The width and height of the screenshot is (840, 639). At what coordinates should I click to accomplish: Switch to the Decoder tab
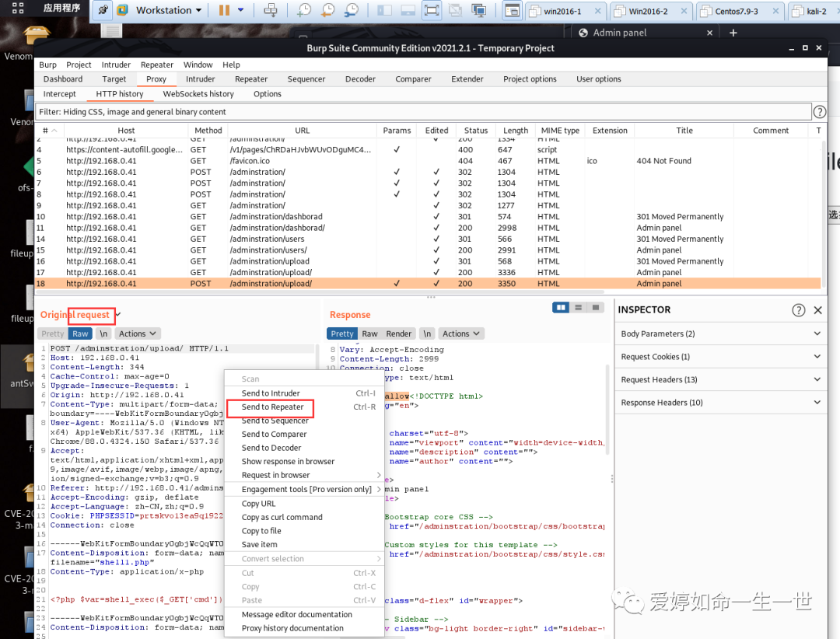pyautogui.click(x=360, y=79)
